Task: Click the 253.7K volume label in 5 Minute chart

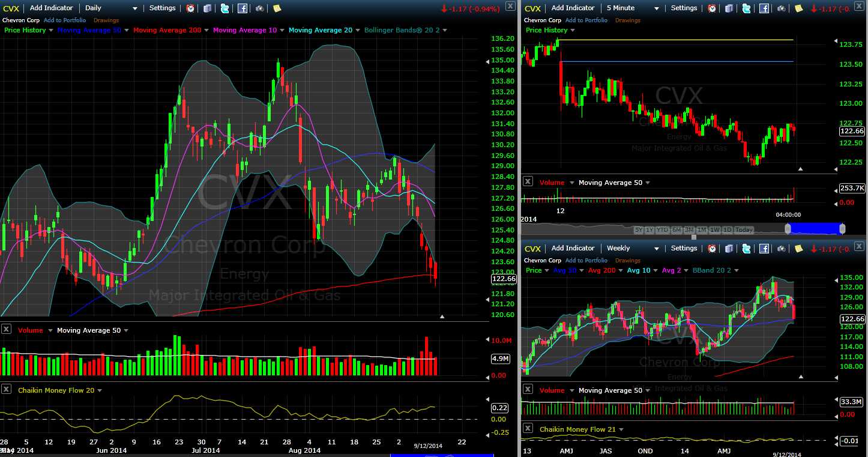Action: coord(852,189)
